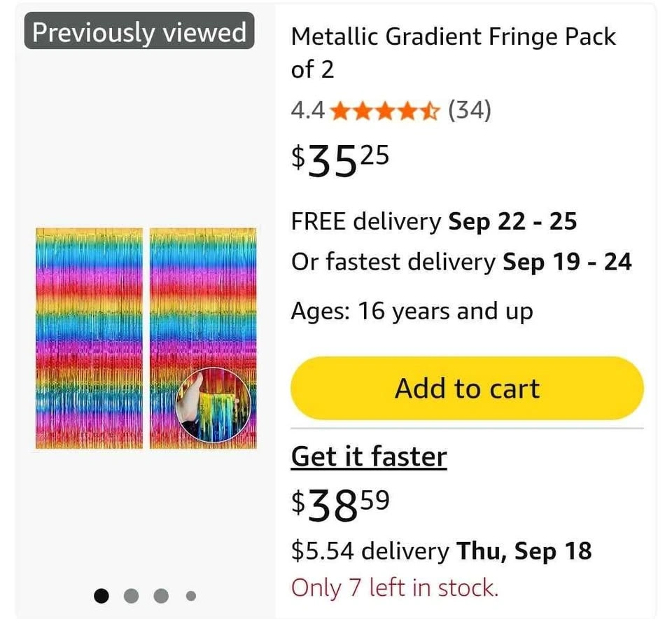The height and width of the screenshot is (619, 672).
Task: Click the Only 7 left in stock notice
Action: pyautogui.click(x=394, y=587)
